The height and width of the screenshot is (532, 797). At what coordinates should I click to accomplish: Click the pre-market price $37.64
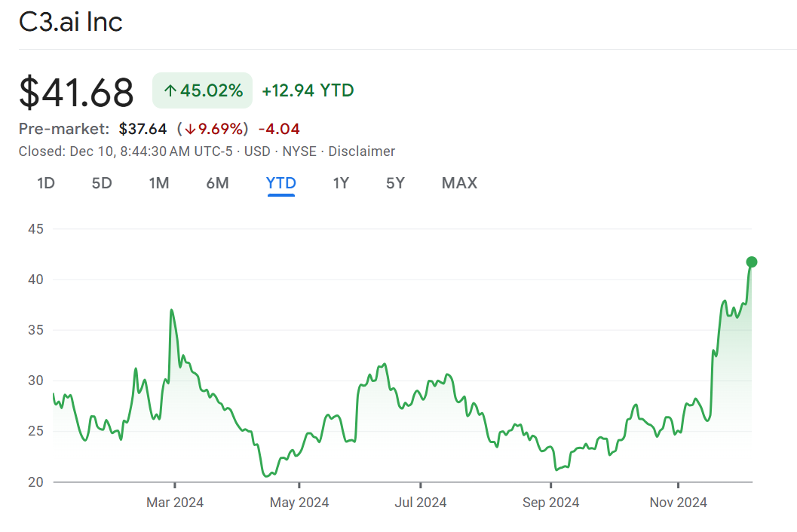tap(143, 129)
